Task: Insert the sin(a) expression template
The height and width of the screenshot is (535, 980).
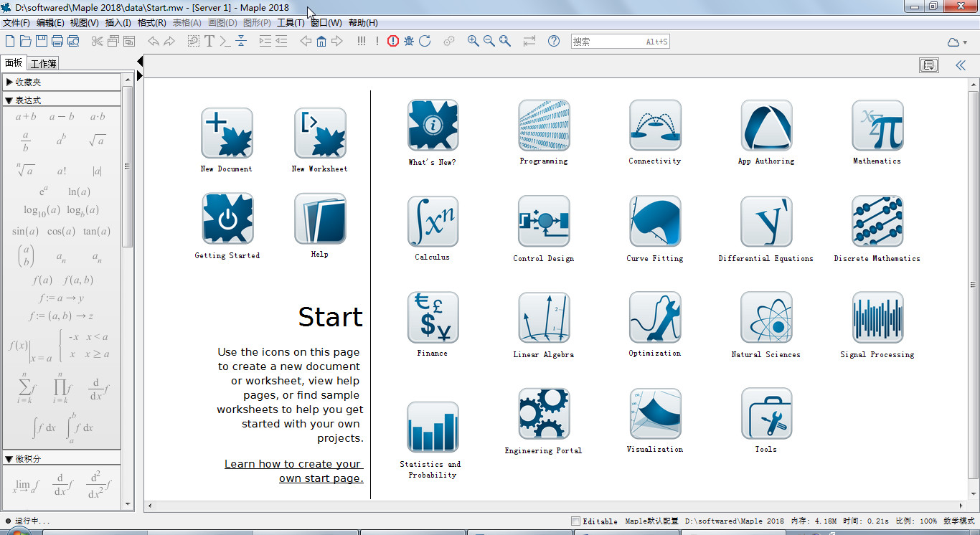Action: coord(25,232)
